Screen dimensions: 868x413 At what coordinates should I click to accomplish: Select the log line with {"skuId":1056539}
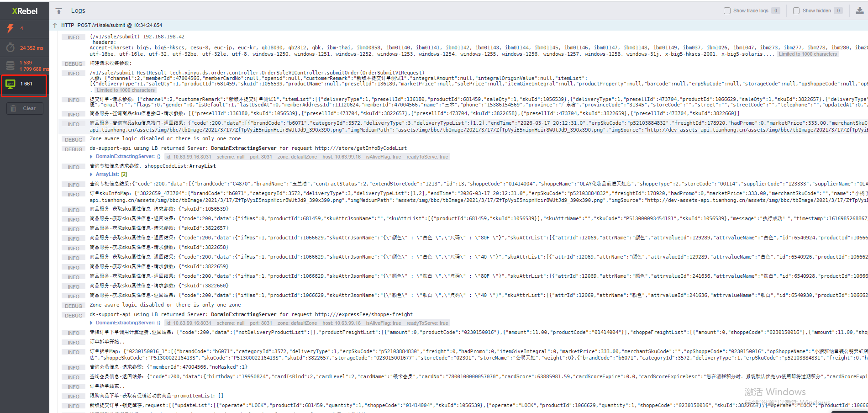[x=159, y=209]
